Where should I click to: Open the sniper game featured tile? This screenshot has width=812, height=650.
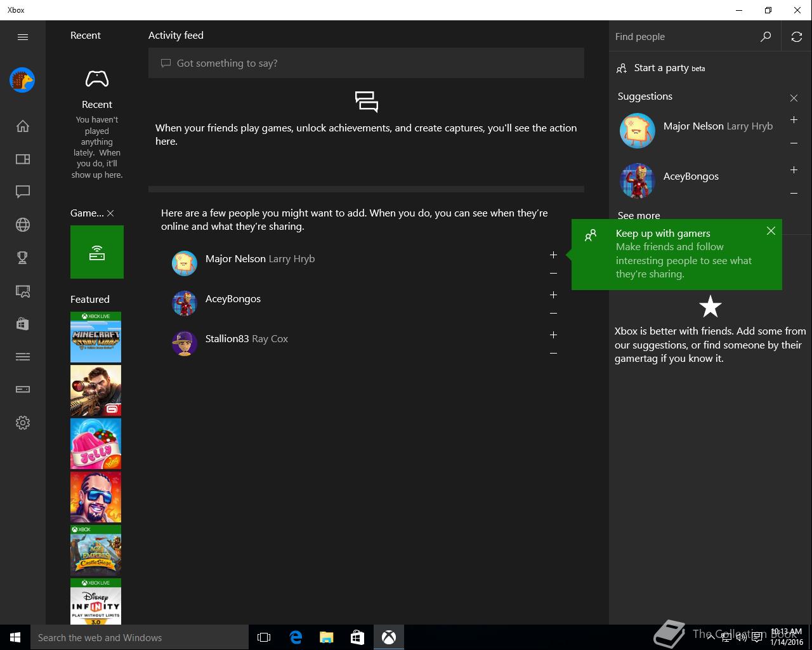(x=96, y=390)
